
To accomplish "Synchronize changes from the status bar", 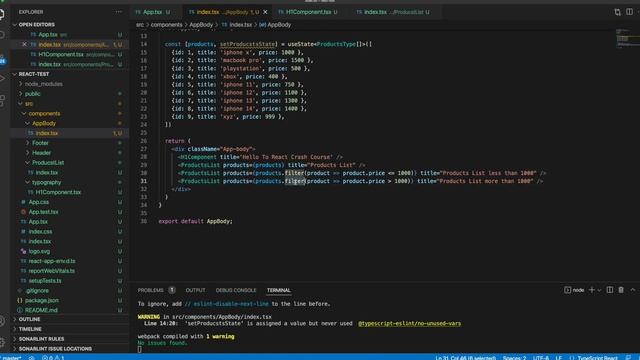I will point(31,358).
